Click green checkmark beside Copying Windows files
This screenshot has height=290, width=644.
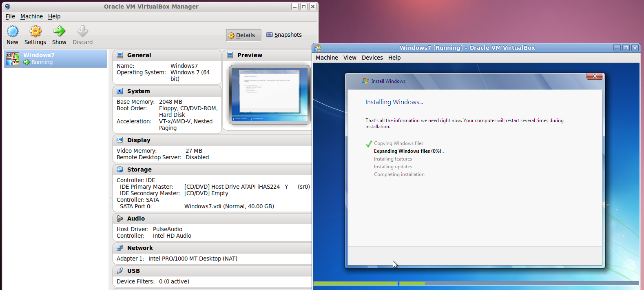tap(369, 144)
